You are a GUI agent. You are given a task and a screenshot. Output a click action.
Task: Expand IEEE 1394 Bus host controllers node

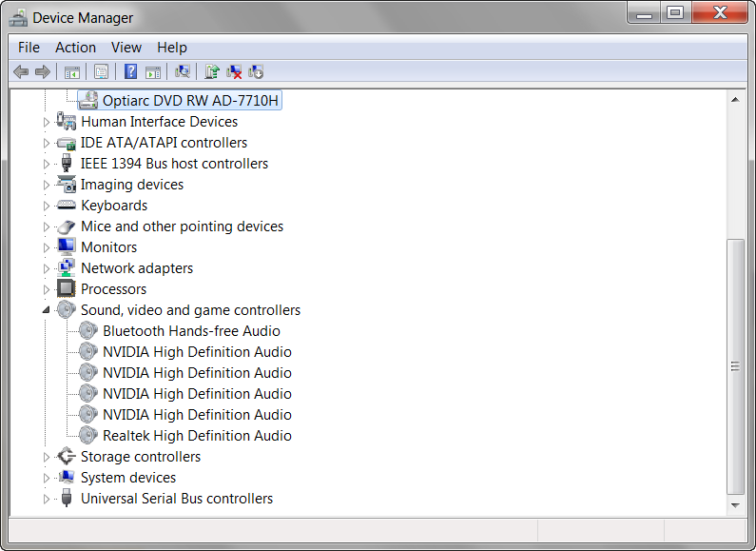[x=47, y=164]
